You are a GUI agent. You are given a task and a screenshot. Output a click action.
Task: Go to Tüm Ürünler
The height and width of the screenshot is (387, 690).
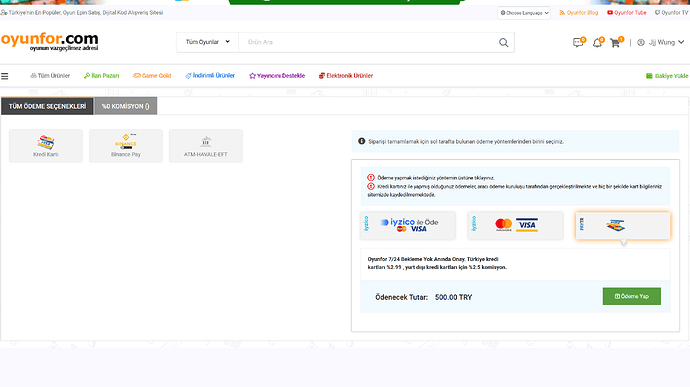[x=50, y=76]
